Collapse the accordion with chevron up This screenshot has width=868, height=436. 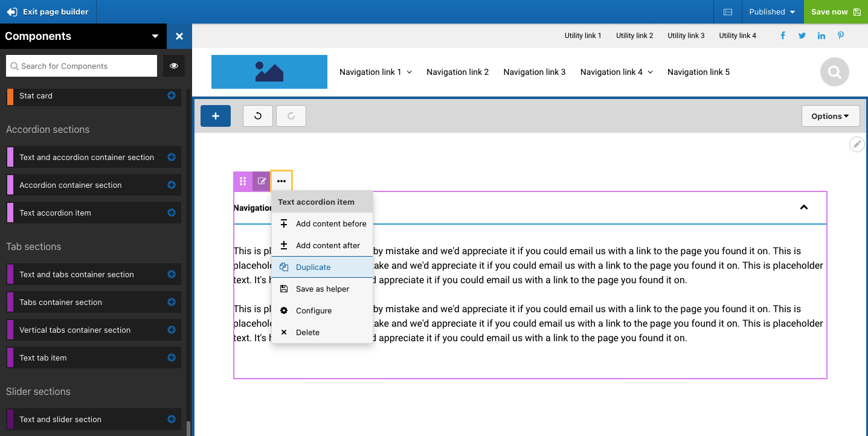(x=804, y=207)
